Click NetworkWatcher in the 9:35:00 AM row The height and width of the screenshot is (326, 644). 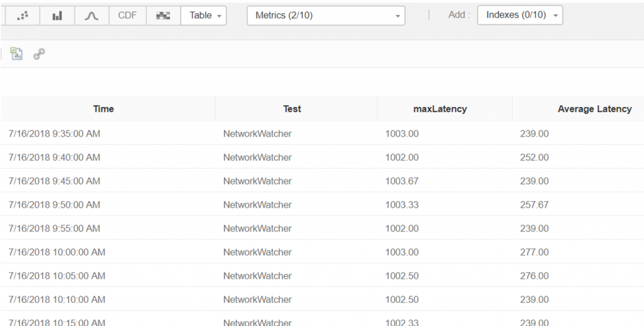pyautogui.click(x=257, y=133)
